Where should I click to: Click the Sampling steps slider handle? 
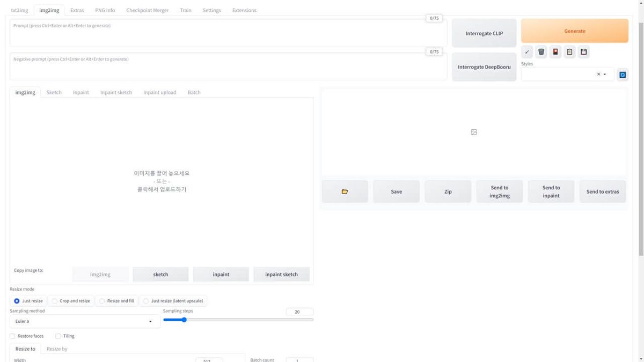[x=184, y=320]
